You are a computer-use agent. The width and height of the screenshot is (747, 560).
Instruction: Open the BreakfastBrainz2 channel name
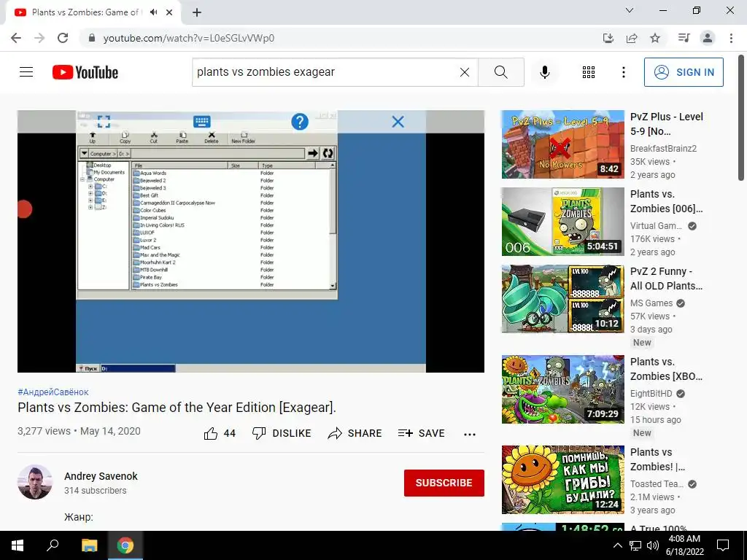pyautogui.click(x=663, y=149)
